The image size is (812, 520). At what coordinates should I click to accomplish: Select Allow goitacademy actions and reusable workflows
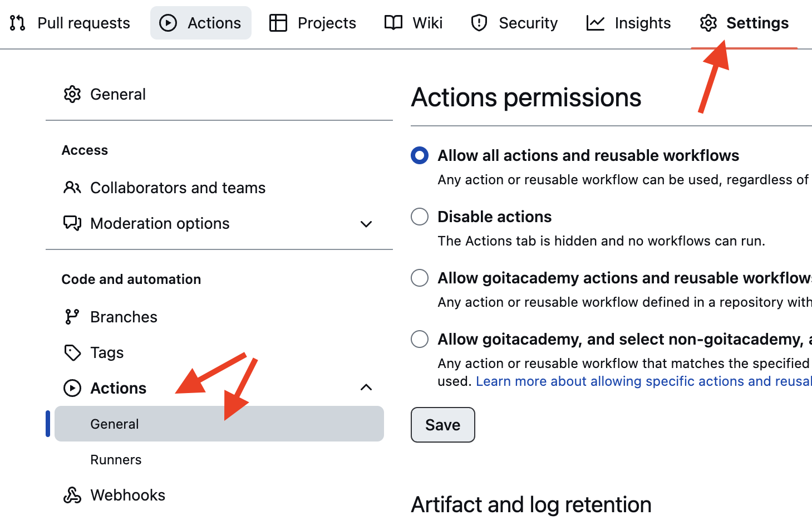point(419,278)
